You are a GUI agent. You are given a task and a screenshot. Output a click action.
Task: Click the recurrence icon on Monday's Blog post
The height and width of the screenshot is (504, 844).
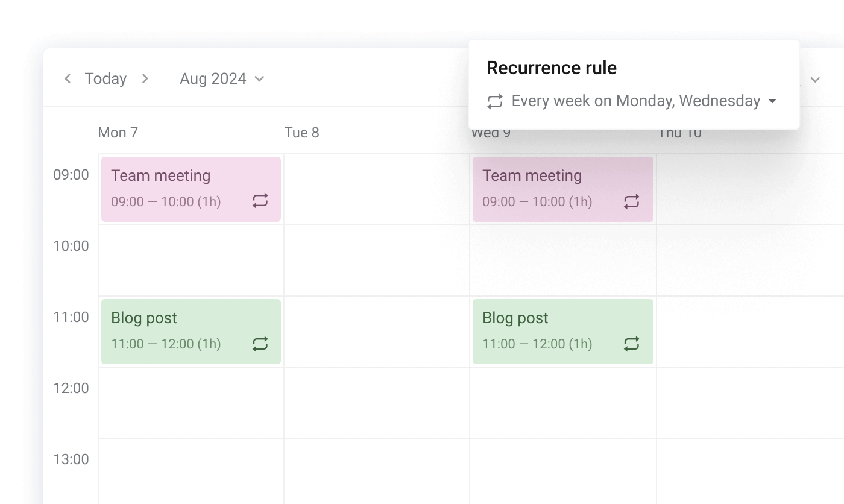[x=260, y=344]
